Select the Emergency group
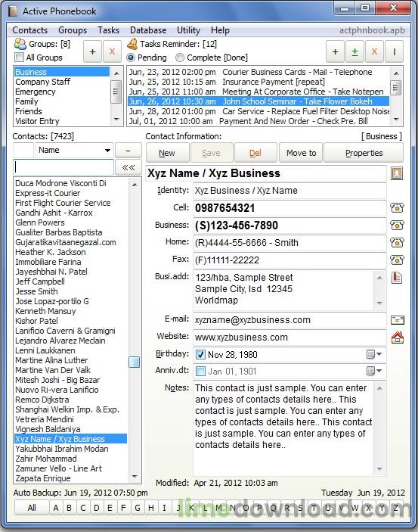418x532 pixels. [62, 92]
